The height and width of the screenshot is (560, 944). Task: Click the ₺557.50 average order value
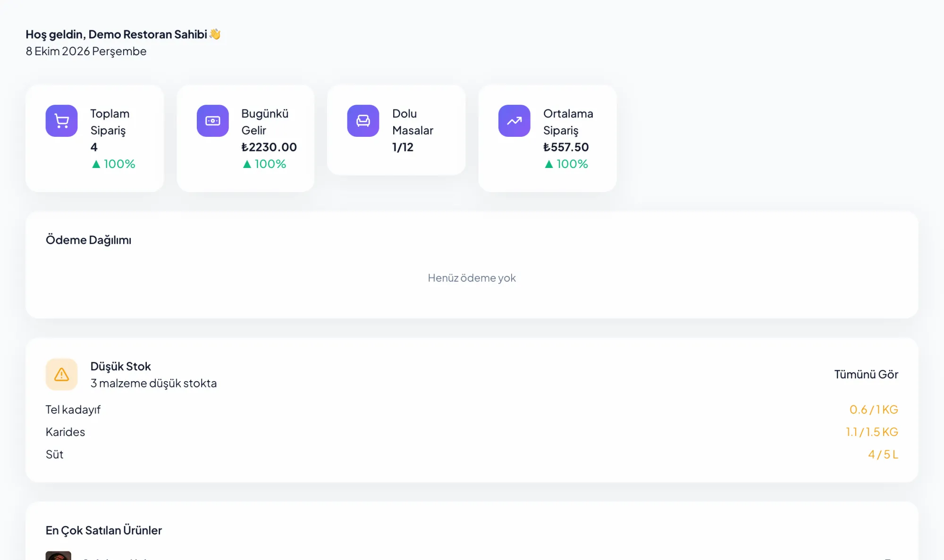566,147
